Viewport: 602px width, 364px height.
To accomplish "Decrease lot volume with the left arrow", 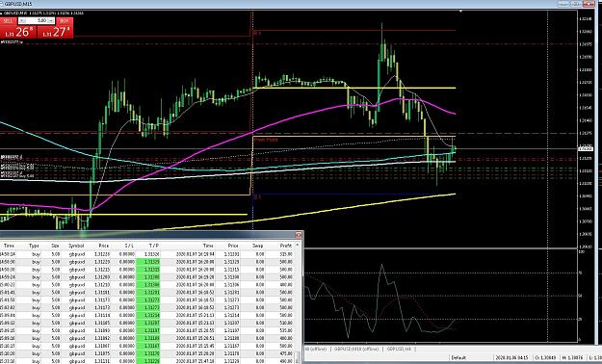I will click(22, 21).
